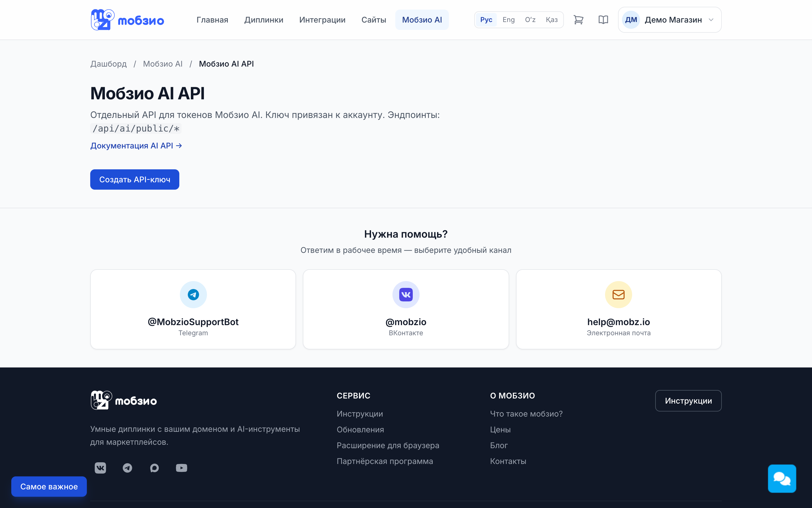
Task: Click the VK social icon in the footer
Action: (100, 468)
